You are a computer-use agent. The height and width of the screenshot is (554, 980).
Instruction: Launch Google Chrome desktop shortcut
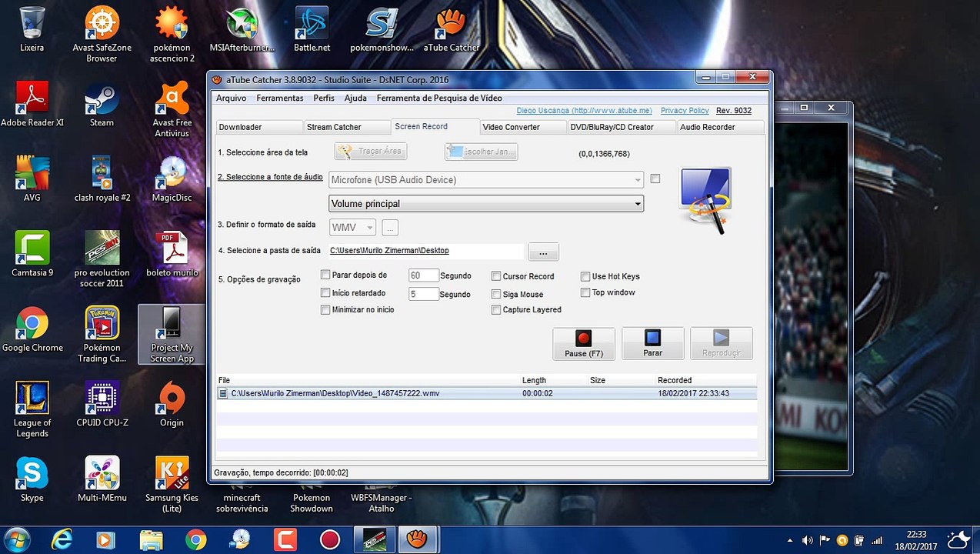click(x=32, y=329)
